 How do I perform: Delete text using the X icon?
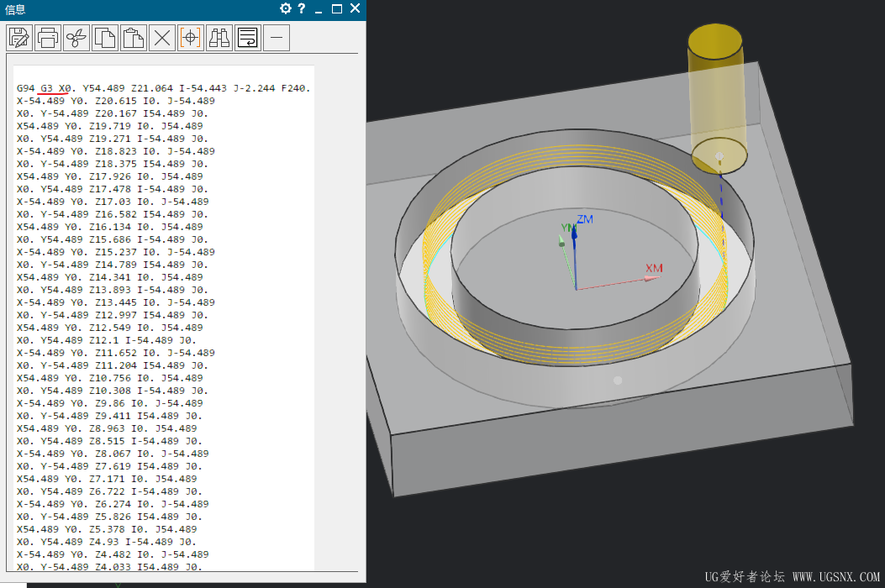pyautogui.click(x=162, y=38)
